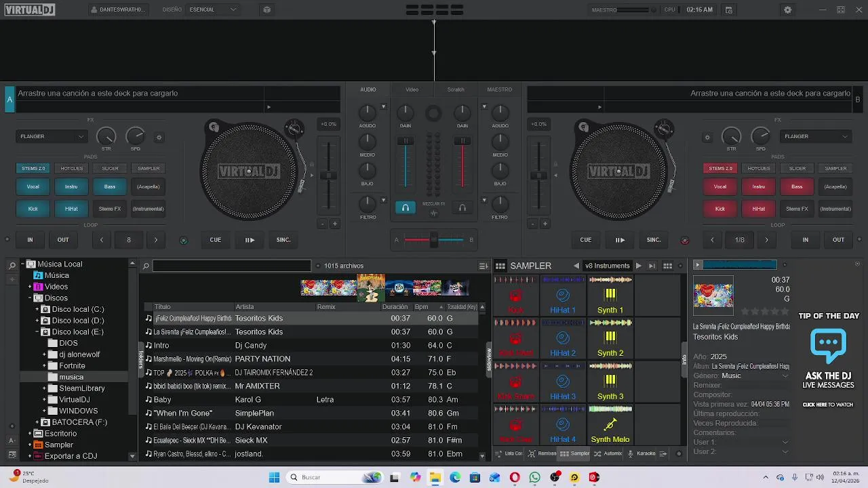The width and height of the screenshot is (868, 488).
Task: Click folder panel search icon
Action: click(x=12, y=265)
